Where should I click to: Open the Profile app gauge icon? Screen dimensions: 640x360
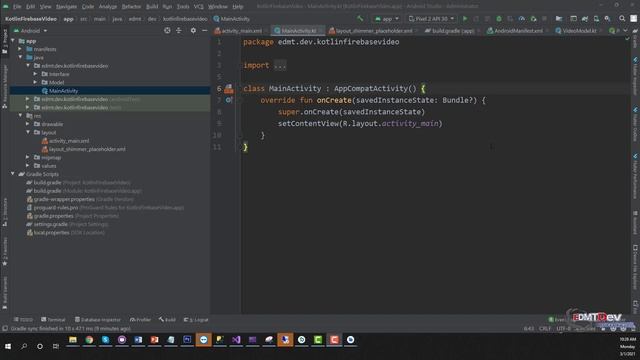(x=522, y=19)
